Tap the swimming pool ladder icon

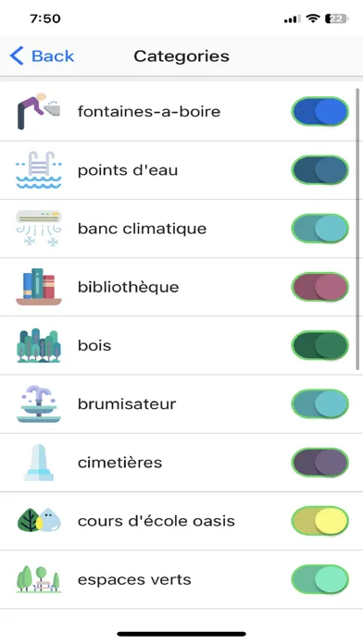pos(39,169)
